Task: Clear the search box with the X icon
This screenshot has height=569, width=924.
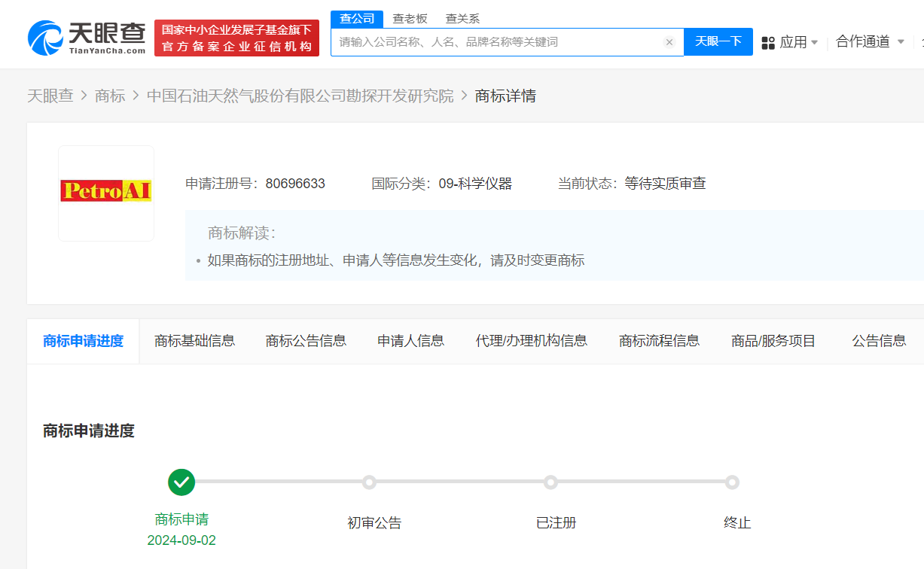Action: (x=669, y=42)
